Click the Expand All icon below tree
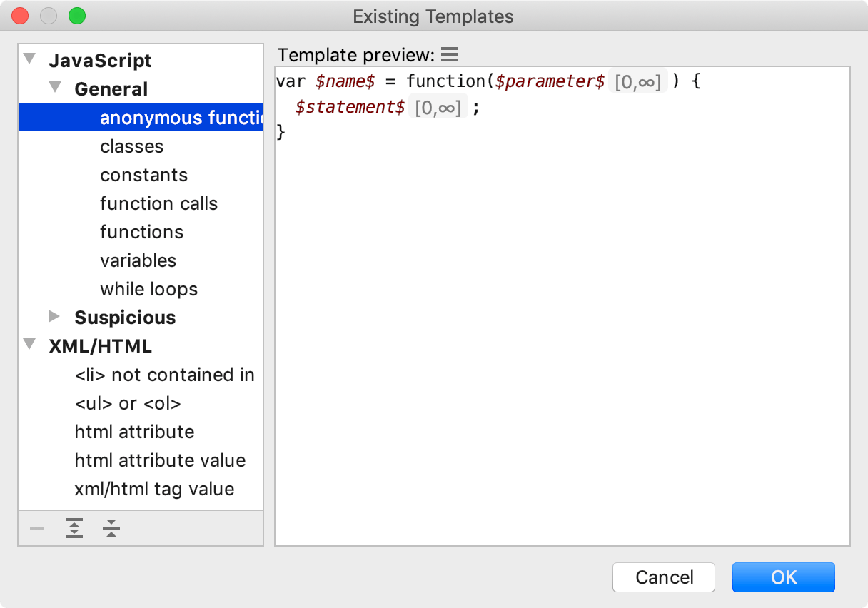Viewport: 868px width, 608px height. coord(74,529)
